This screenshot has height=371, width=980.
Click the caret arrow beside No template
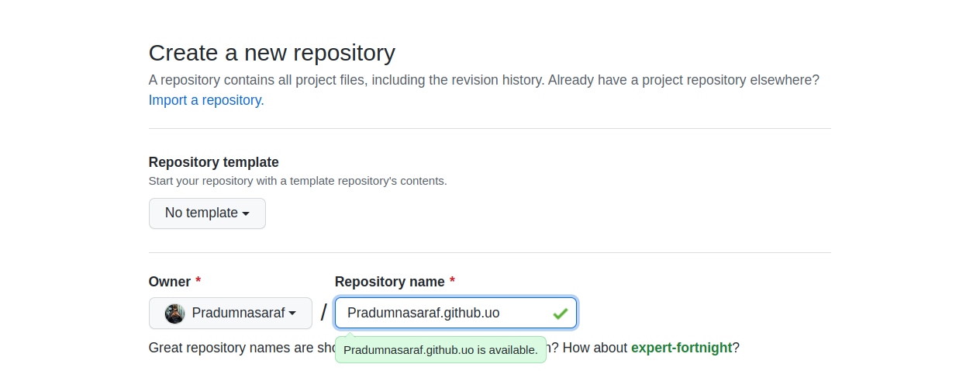[246, 213]
